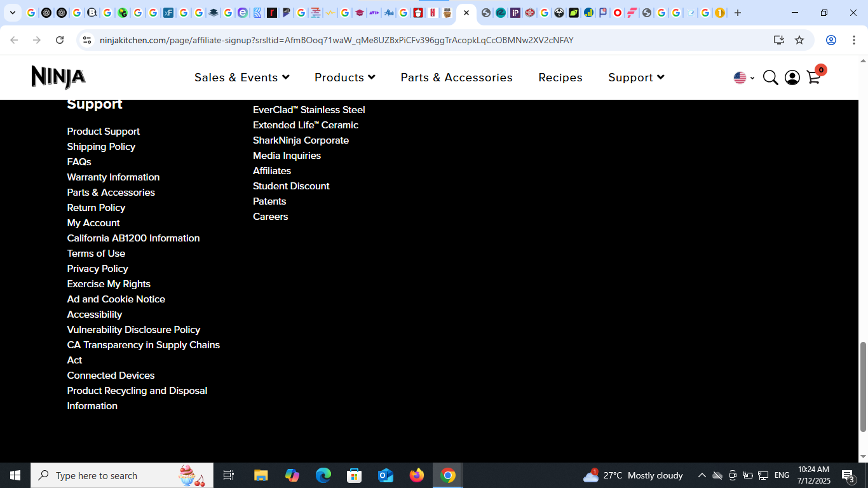Open the Windows Start menu

pyautogui.click(x=15, y=475)
